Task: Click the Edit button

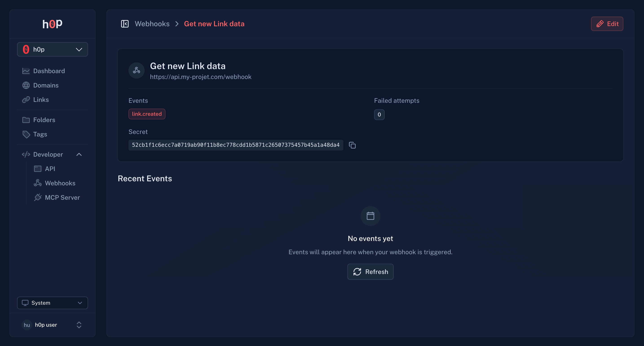Action: coord(607,24)
